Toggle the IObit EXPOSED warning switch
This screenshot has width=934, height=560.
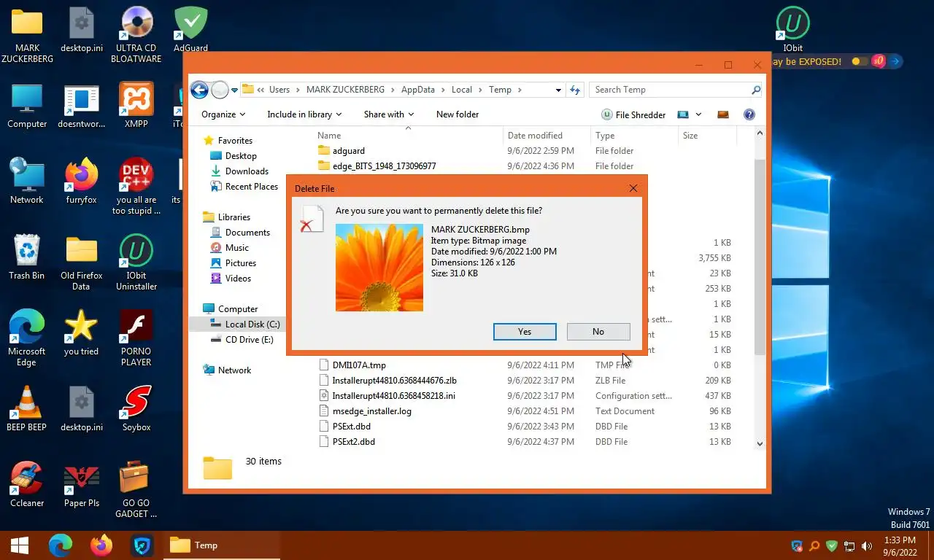(860, 62)
